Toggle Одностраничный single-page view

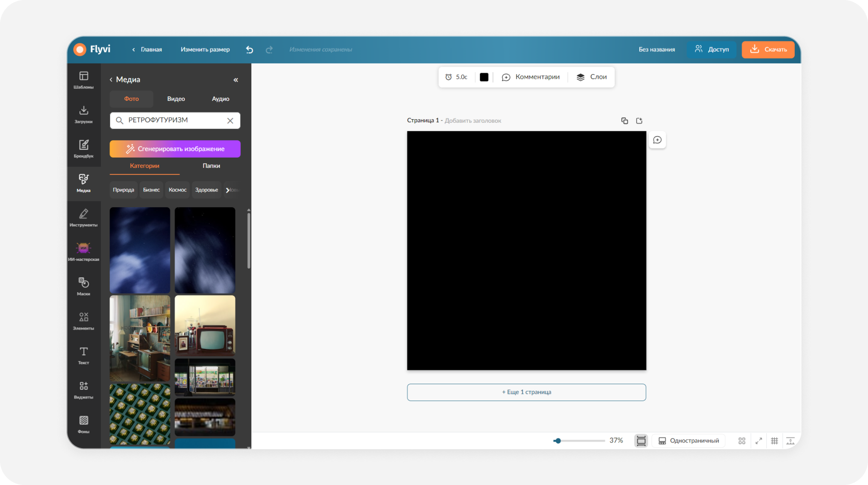tap(688, 440)
